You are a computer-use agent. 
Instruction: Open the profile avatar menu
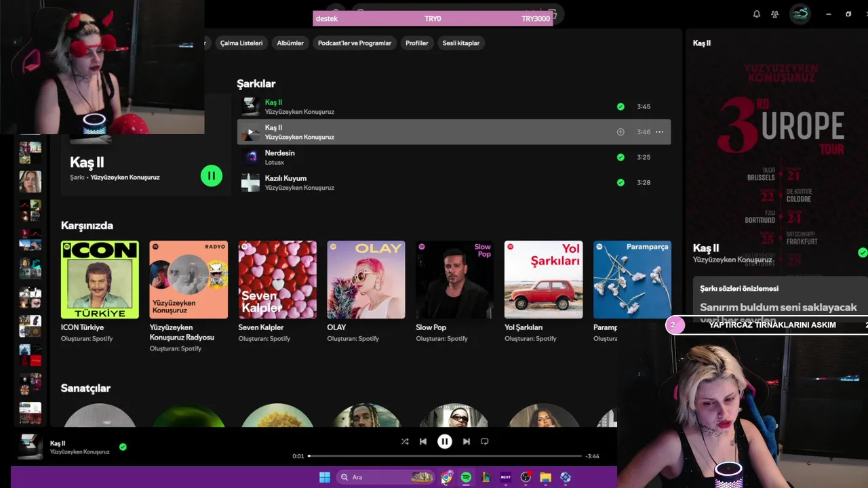click(800, 14)
